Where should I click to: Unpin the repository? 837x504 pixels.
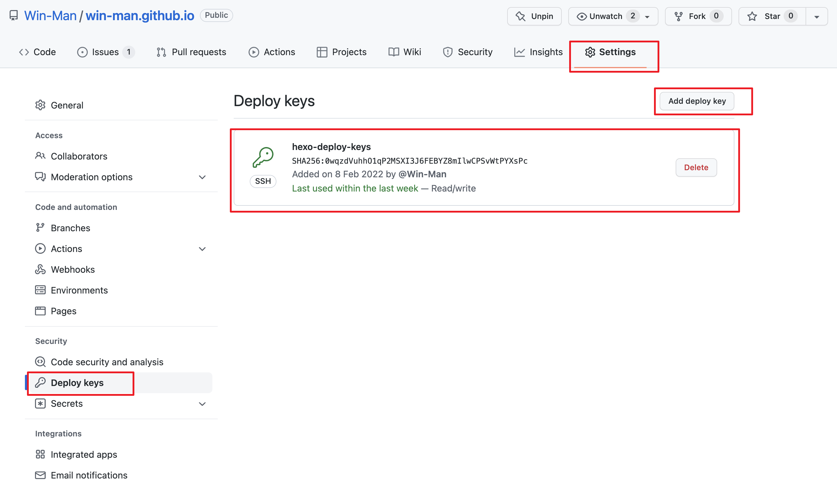534,16
